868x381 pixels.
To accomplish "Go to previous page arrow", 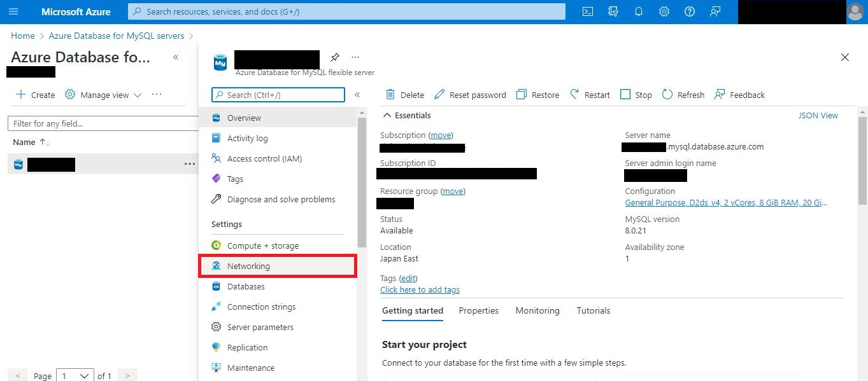I will pyautogui.click(x=17, y=376).
